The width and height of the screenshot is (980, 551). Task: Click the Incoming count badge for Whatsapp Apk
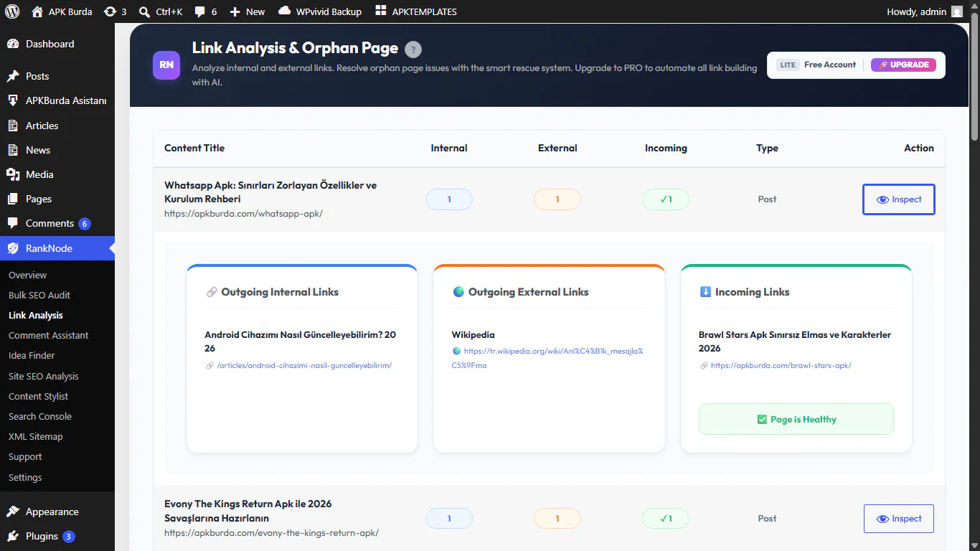666,199
